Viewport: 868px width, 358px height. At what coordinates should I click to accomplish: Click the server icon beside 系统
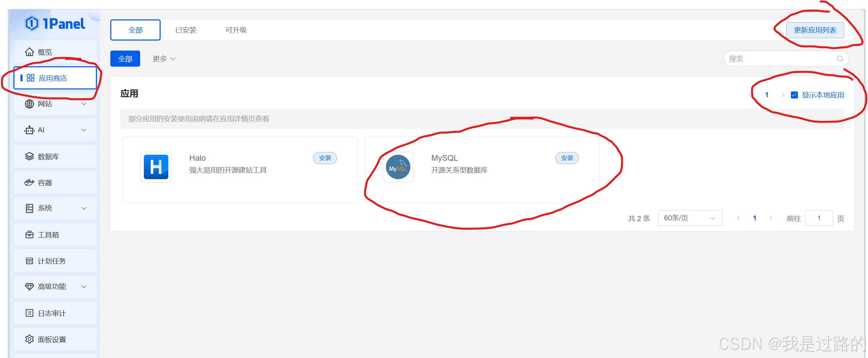(x=29, y=208)
